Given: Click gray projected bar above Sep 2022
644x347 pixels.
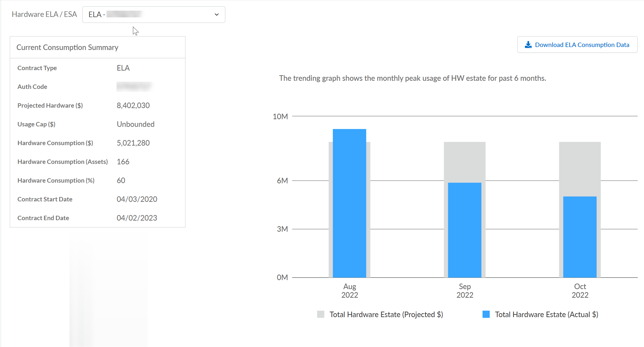Looking at the screenshot, I should [x=464, y=162].
